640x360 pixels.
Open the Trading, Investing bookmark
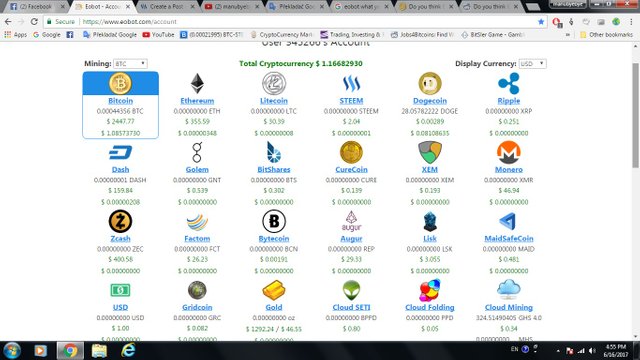pos(351,35)
